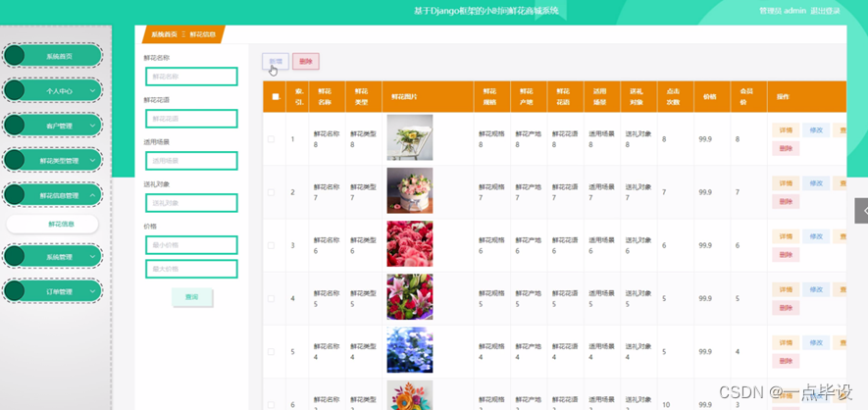The height and width of the screenshot is (410, 868).
Task: Click 修改 for row 鲜花名称5
Action: [816, 289]
